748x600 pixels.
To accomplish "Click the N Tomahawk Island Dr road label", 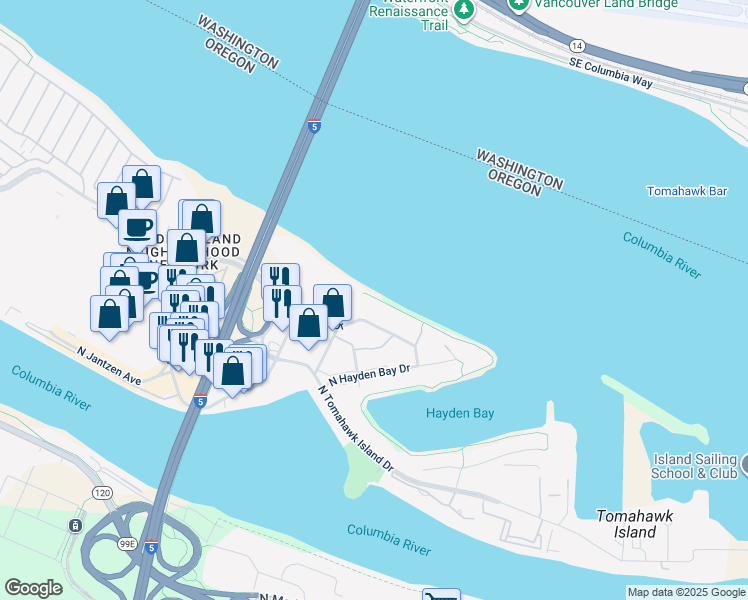I will click(x=356, y=429).
